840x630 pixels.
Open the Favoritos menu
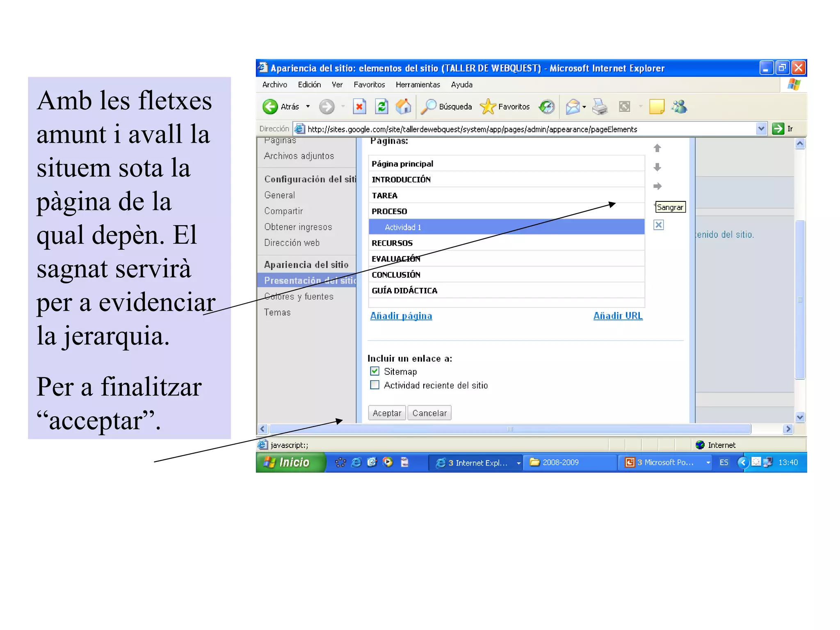coord(369,84)
